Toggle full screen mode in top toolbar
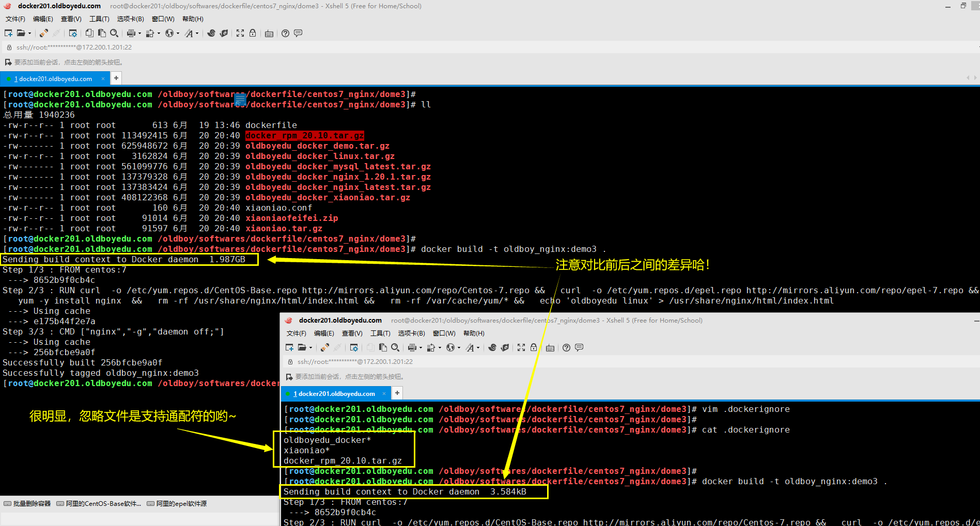Viewport: 980px width, 526px height. [x=240, y=33]
